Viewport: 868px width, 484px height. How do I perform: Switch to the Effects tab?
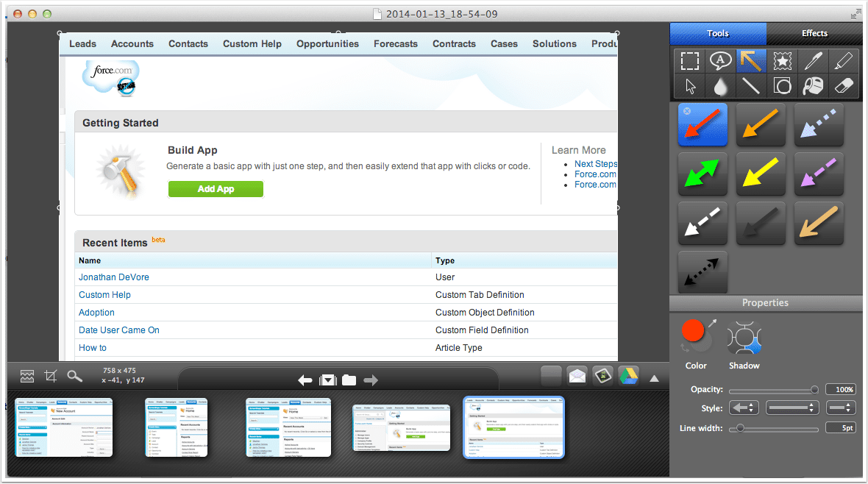(x=814, y=33)
